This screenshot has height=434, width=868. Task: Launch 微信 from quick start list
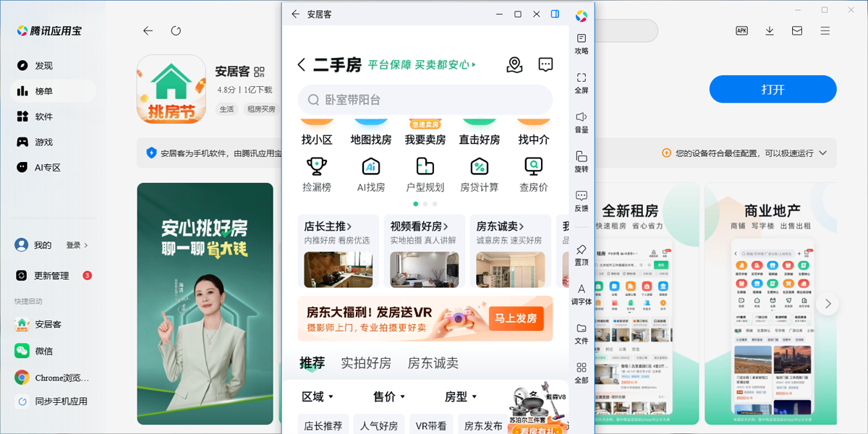pyautogui.click(x=43, y=351)
